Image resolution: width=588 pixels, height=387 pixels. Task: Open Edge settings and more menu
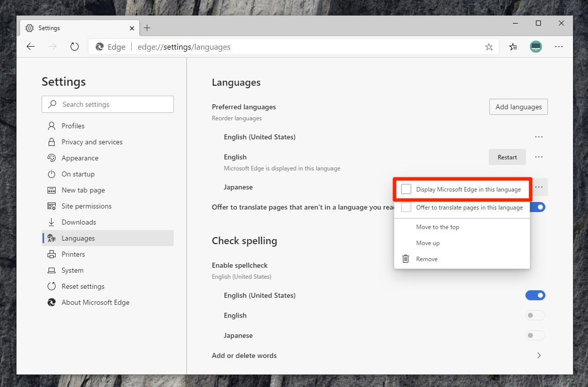559,47
